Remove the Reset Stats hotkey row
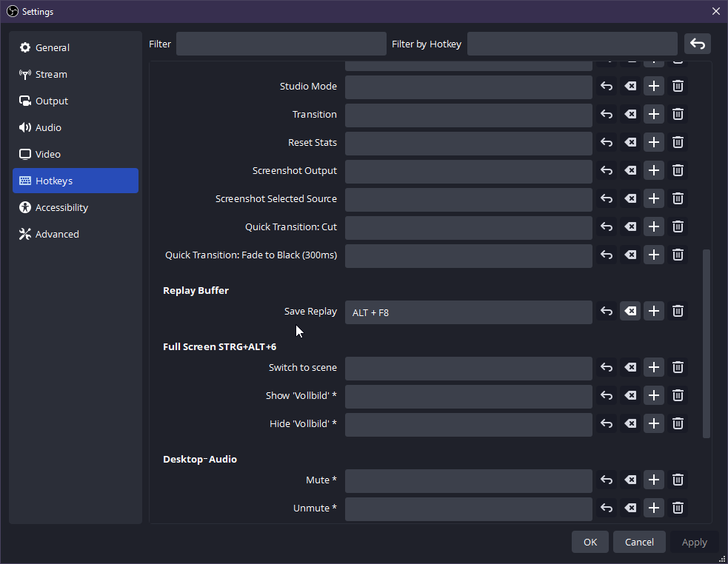Image resolution: width=728 pixels, height=564 pixels. (678, 143)
